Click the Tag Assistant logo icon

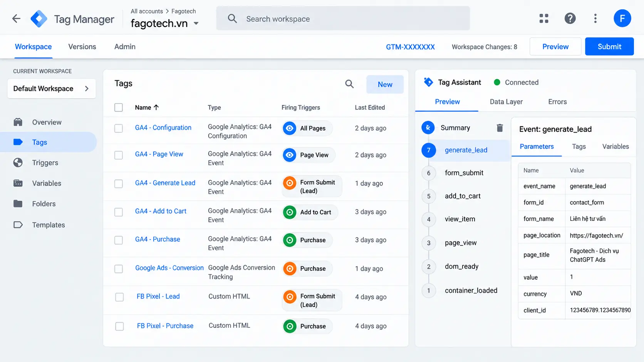click(428, 82)
